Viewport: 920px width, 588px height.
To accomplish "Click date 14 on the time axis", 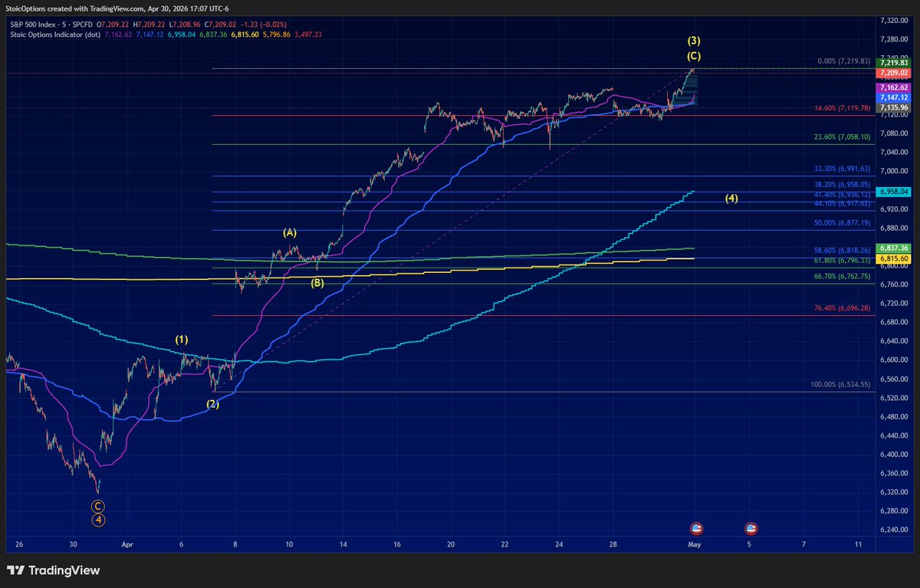I will (343, 544).
